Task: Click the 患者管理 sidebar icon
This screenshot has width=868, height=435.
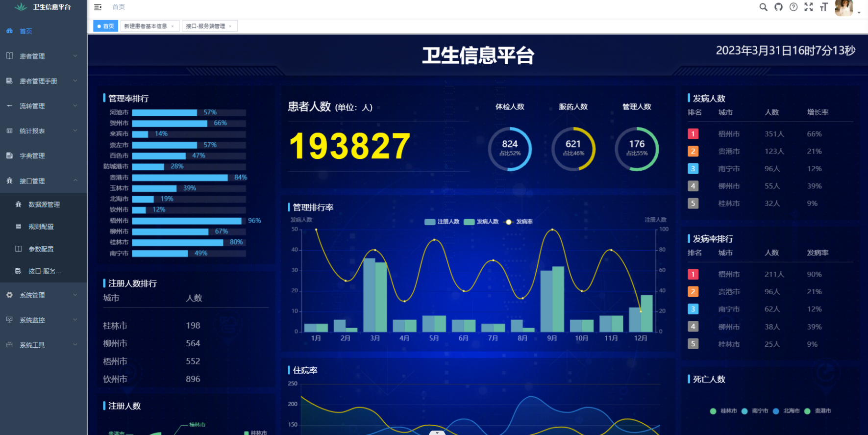Action: (x=9, y=56)
